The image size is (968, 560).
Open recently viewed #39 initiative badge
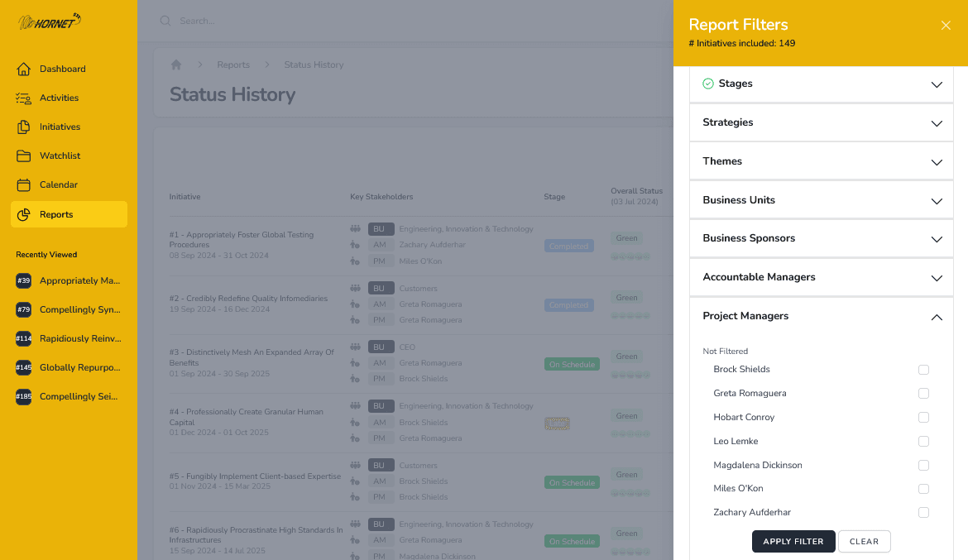pyautogui.click(x=23, y=281)
